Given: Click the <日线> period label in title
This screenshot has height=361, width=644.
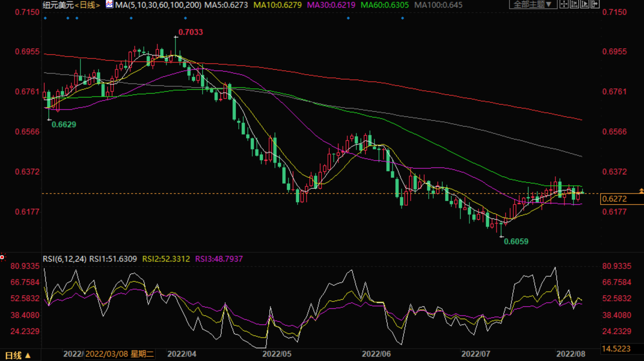Looking at the screenshot, I should 88,5.
